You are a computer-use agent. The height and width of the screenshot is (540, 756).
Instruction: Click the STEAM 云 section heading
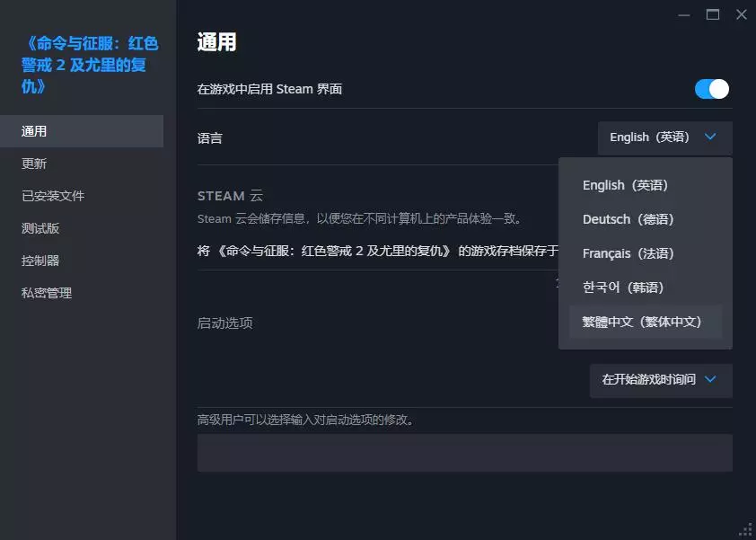pos(230,196)
